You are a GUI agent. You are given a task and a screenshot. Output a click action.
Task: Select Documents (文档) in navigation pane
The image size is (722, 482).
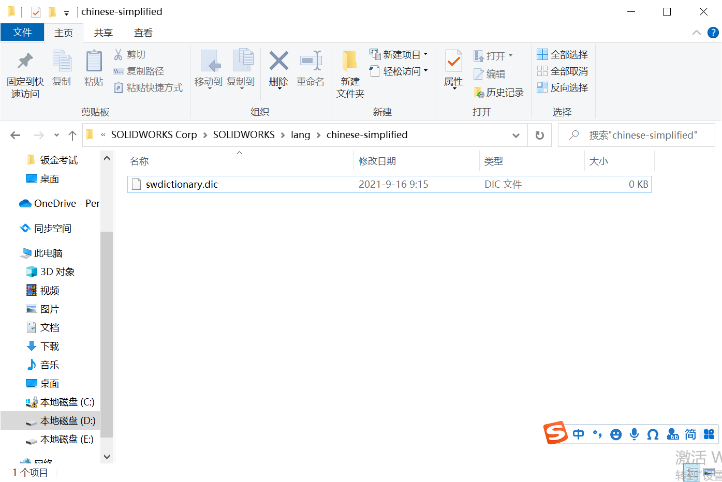click(43, 327)
